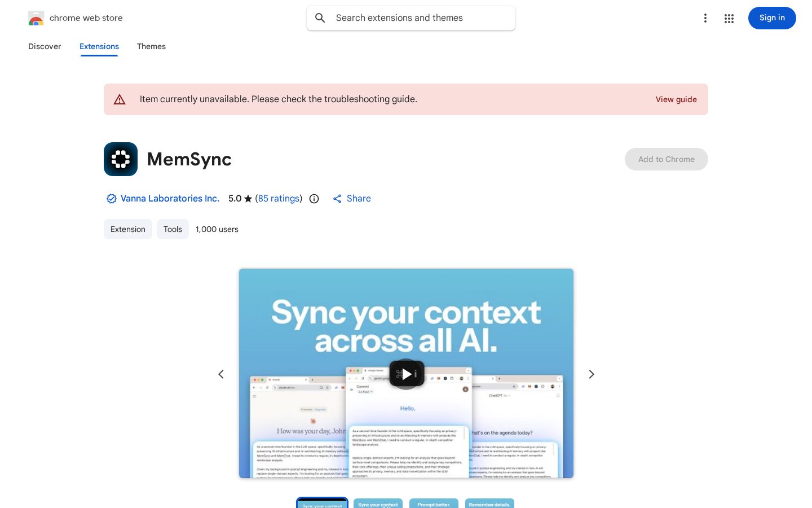Image resolution: width=812 pixels, height=508 pixels.
Task: Go to the previous carousel slide
Action: 221,374
